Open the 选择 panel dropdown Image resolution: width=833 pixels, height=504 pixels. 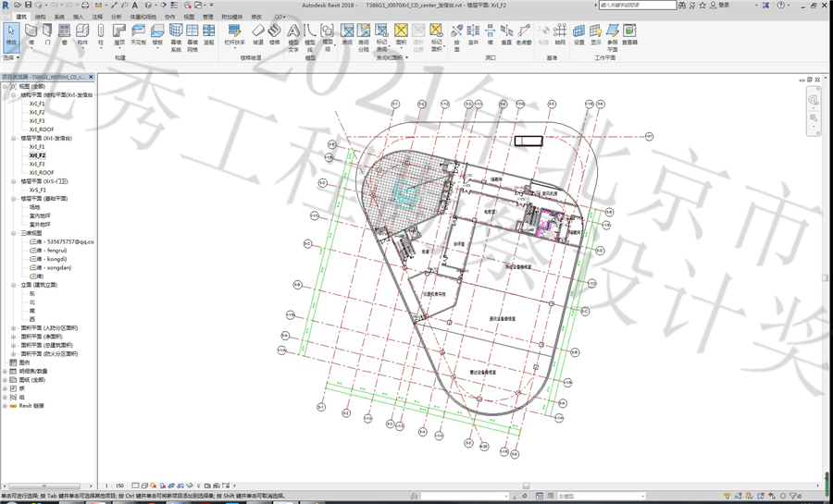click(11, 57)
